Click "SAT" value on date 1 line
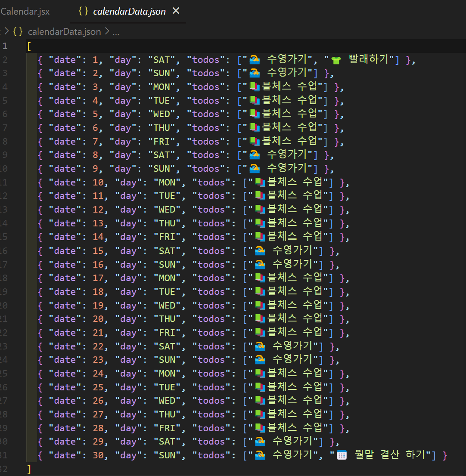 (162, 60)
